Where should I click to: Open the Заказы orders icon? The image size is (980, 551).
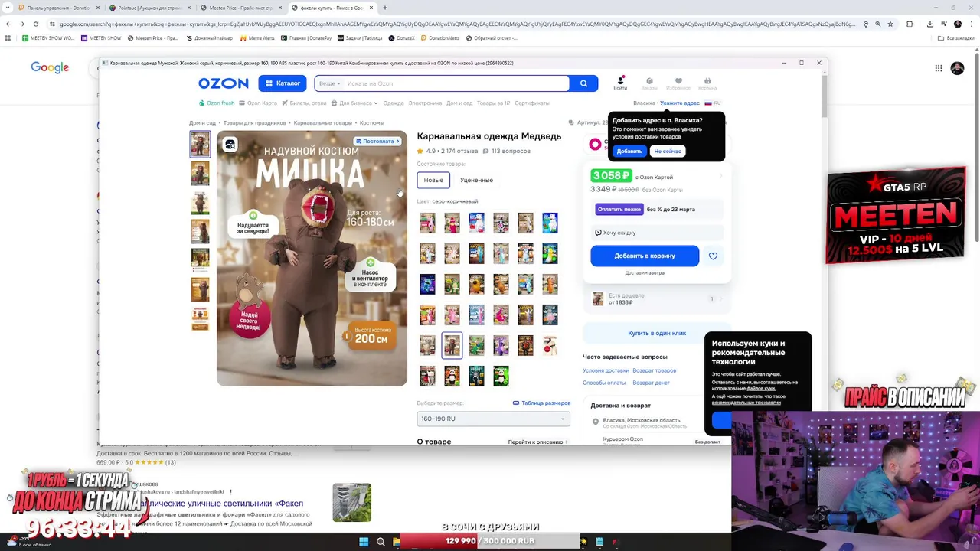[x=649, y=83]
